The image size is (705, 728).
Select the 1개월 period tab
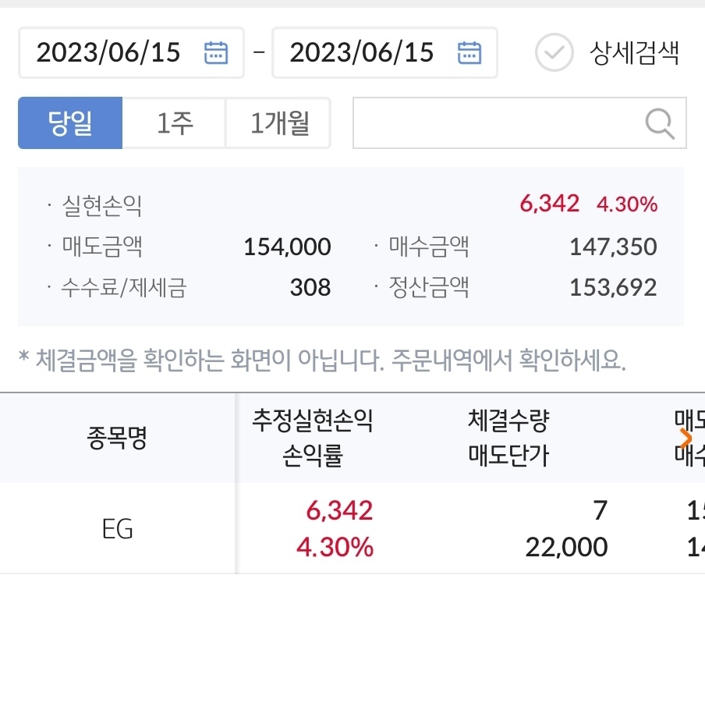click(x=278, y=123)
